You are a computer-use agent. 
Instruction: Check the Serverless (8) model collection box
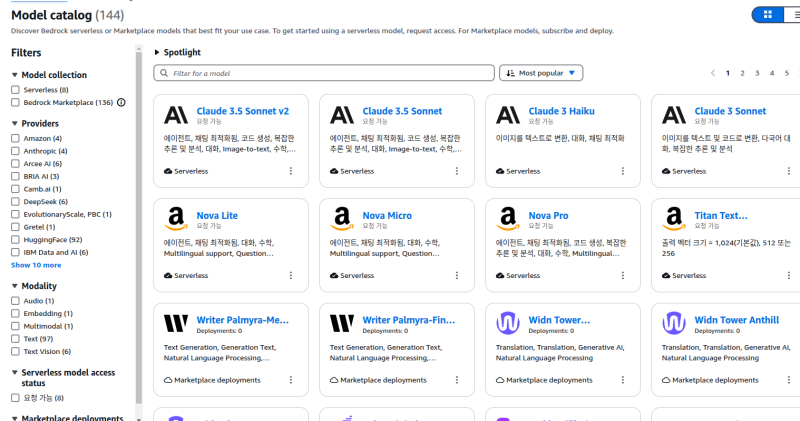(x=15, y=90)
